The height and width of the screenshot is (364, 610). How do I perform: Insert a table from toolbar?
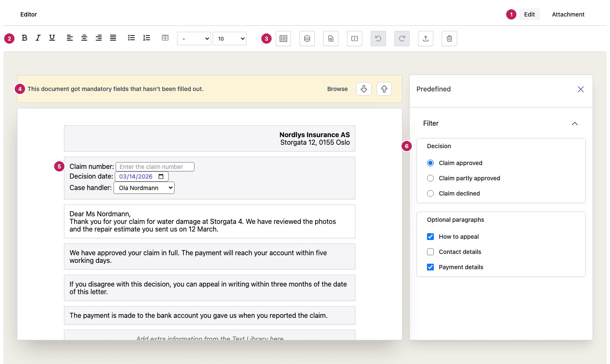click(165, 38)
